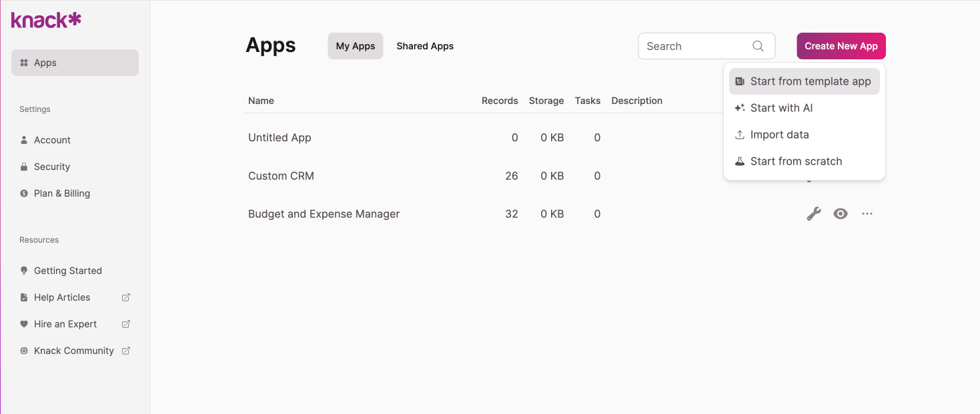This screenshot has width=980, height=414.
Task: Open Plan & Billing page
Action: click(61, 193)
